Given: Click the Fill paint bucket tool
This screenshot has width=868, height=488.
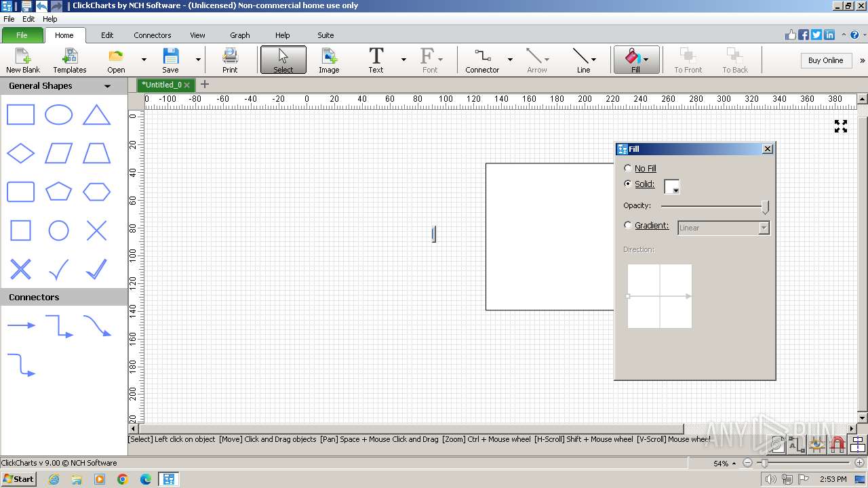Looking at the screenshot, I should coord(633,60).
